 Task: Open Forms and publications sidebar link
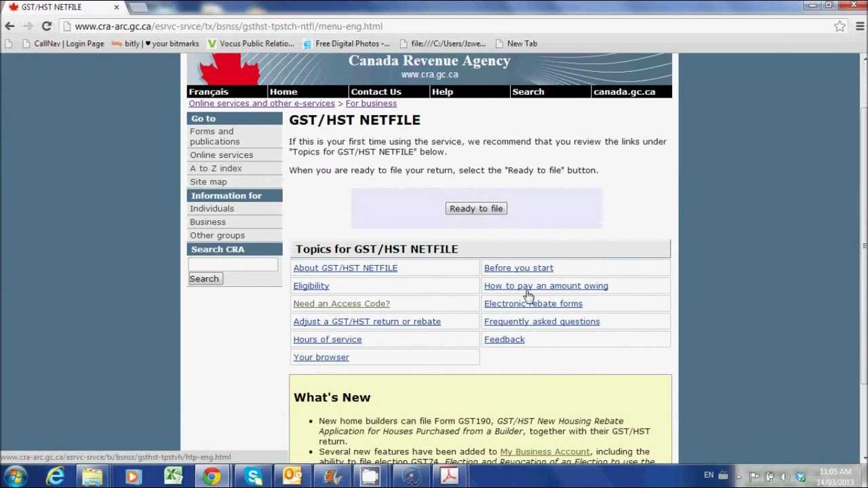(x=214, y=136)
